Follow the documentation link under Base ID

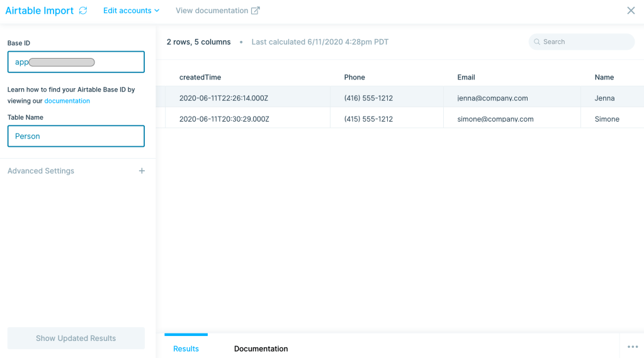click(x=67, y=101)
